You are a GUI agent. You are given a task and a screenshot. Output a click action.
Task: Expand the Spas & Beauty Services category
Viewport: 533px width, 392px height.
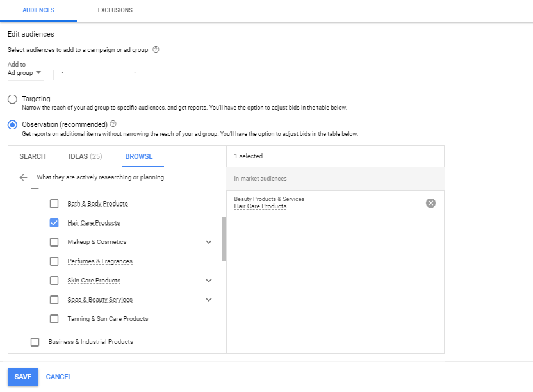pyautogui.click(x=209, y=300)
